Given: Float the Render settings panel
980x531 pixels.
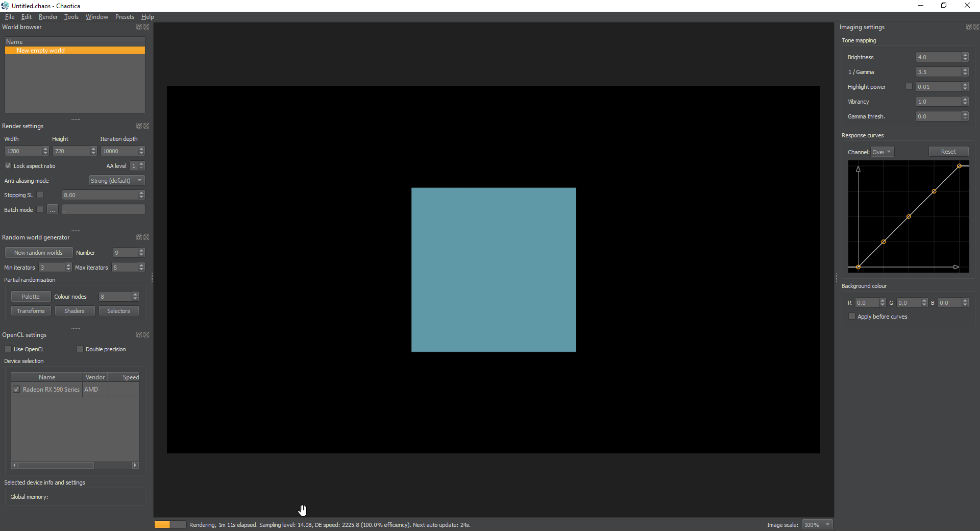Looking at the screenshot, I should click(139, 126).
